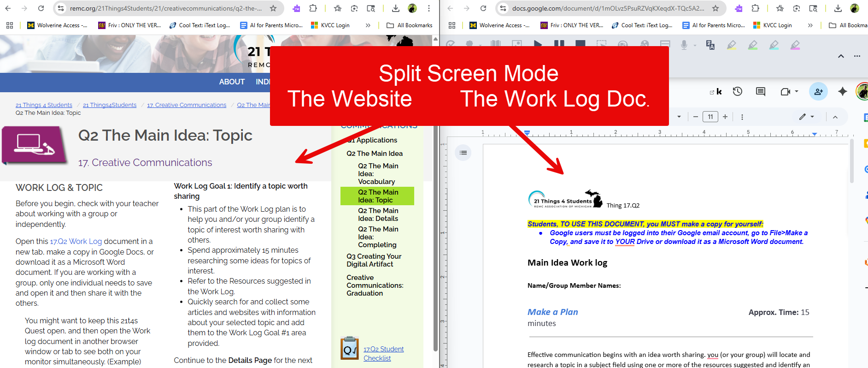This screenshot has height=368, width=868.
Task: Open Downloads icon in left browser window
Action: pos(396,8)
